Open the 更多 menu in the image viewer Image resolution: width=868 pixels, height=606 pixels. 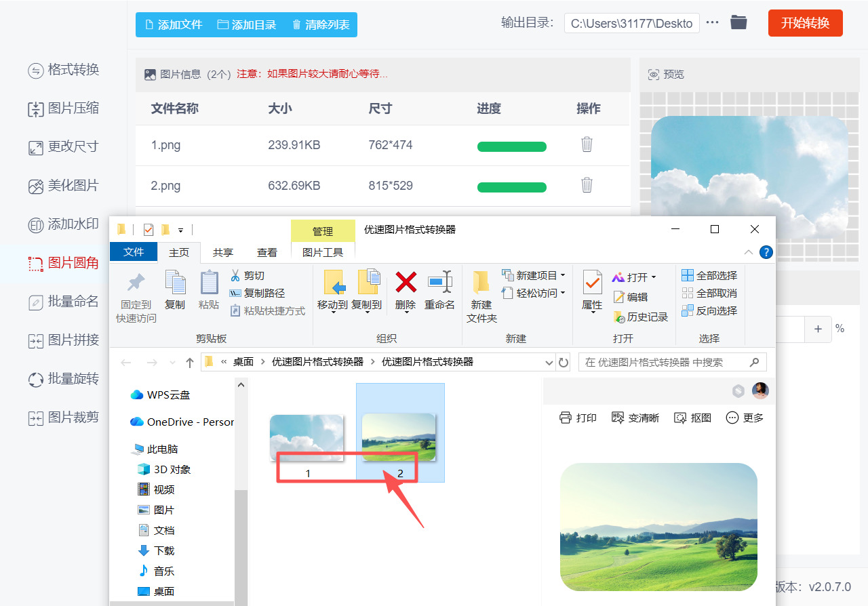tap(745, 418)
